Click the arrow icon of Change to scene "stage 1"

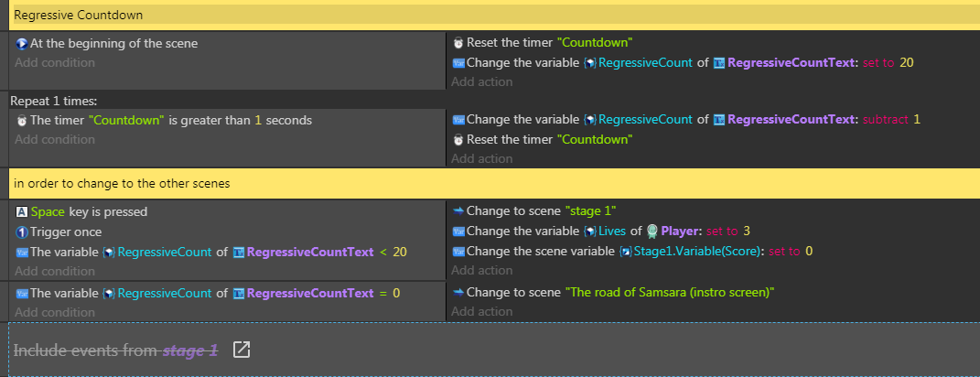coord(458,210)
